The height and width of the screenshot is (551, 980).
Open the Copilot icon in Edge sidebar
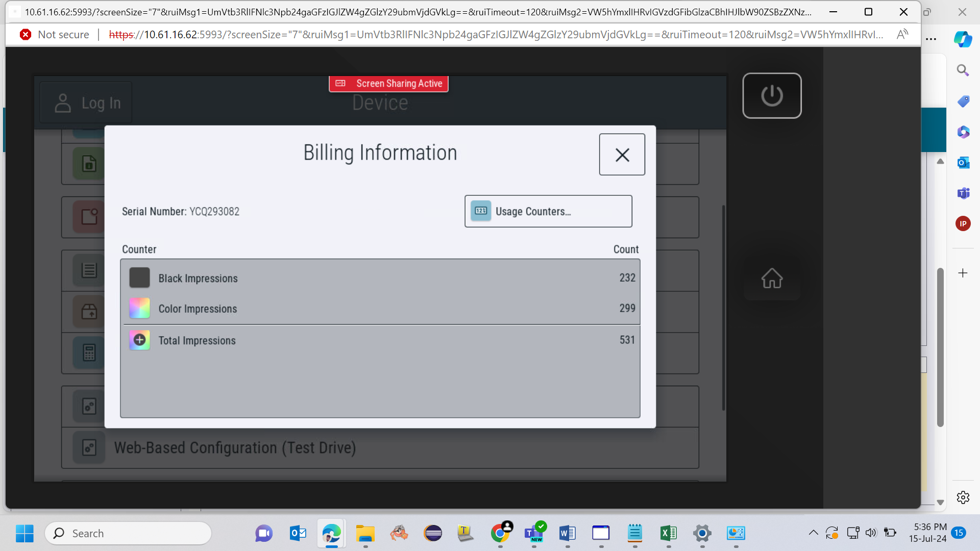(x=963, y=39)
